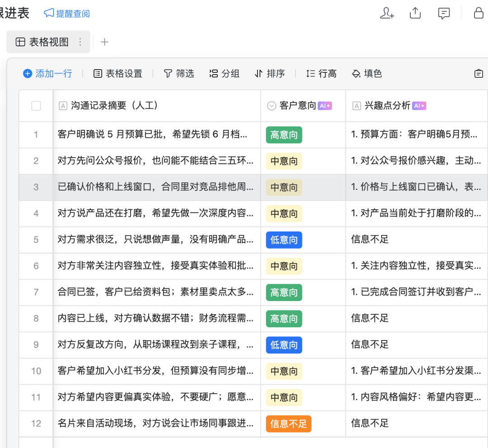This screenshot has height=448, width=488.
Task: Select row number 3
Action: (36, 187)
